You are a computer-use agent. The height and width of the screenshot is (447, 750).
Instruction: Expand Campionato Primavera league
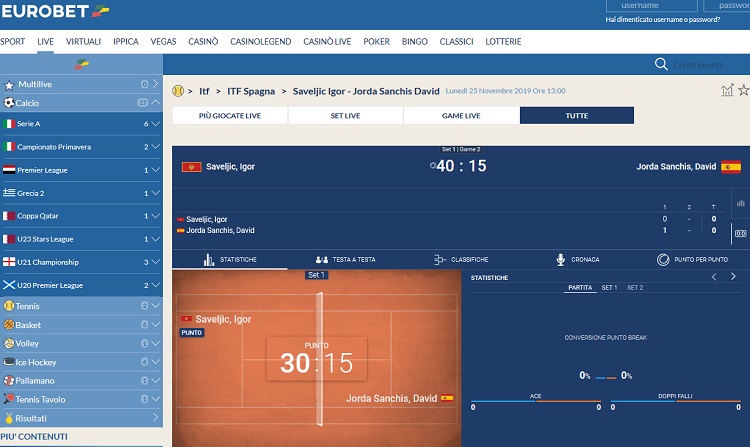point(155,147)
